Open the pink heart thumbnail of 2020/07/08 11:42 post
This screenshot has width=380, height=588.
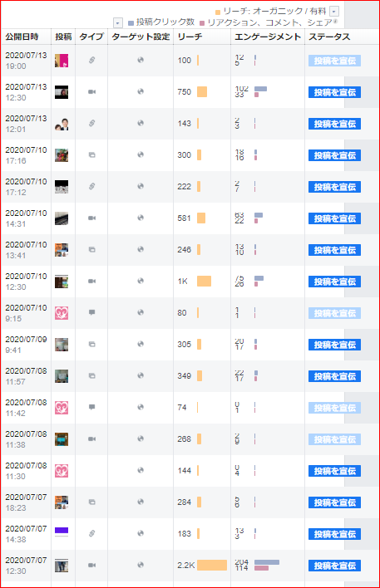(x=62, y=408)
